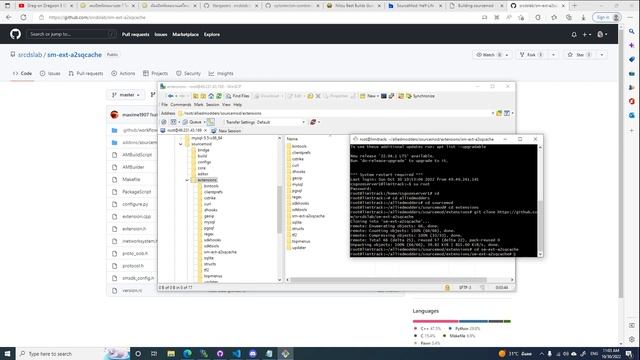Screen dimensions: 640x360
Task: Open Discord from the taskbar
Action: 253,354
